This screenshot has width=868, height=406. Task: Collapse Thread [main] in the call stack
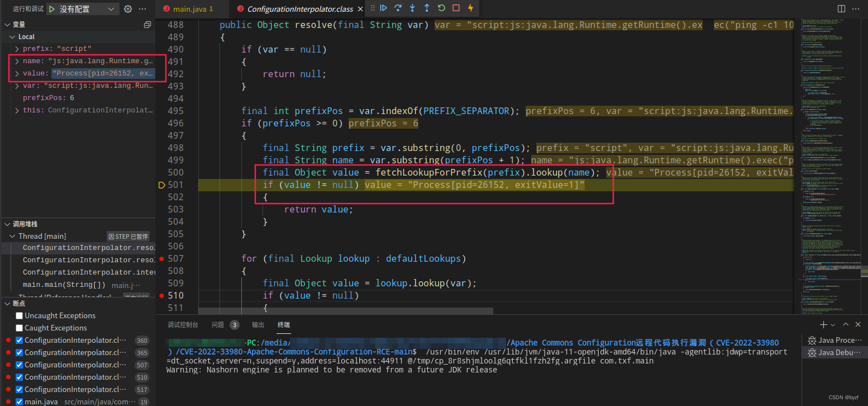click(12, 236)
